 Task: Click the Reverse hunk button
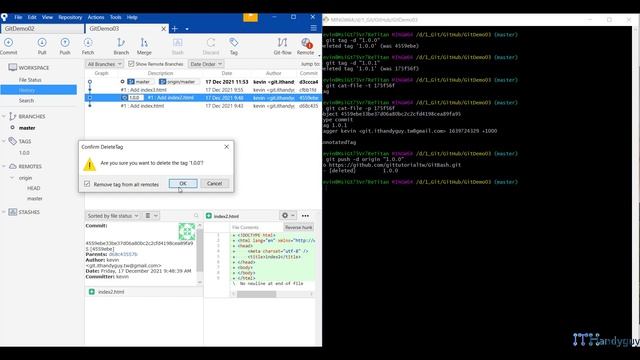point(298,227)
